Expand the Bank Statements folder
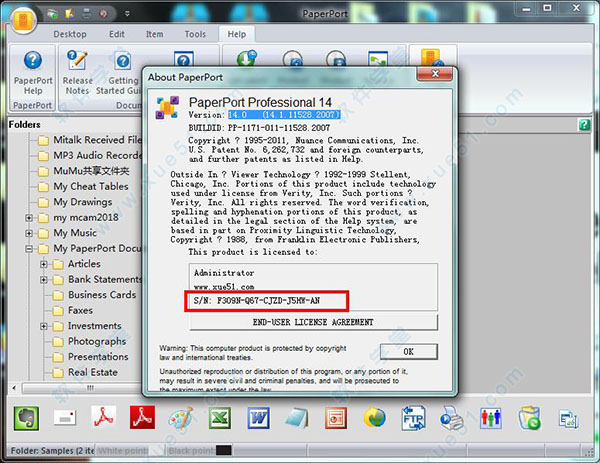 coord(44,279)
